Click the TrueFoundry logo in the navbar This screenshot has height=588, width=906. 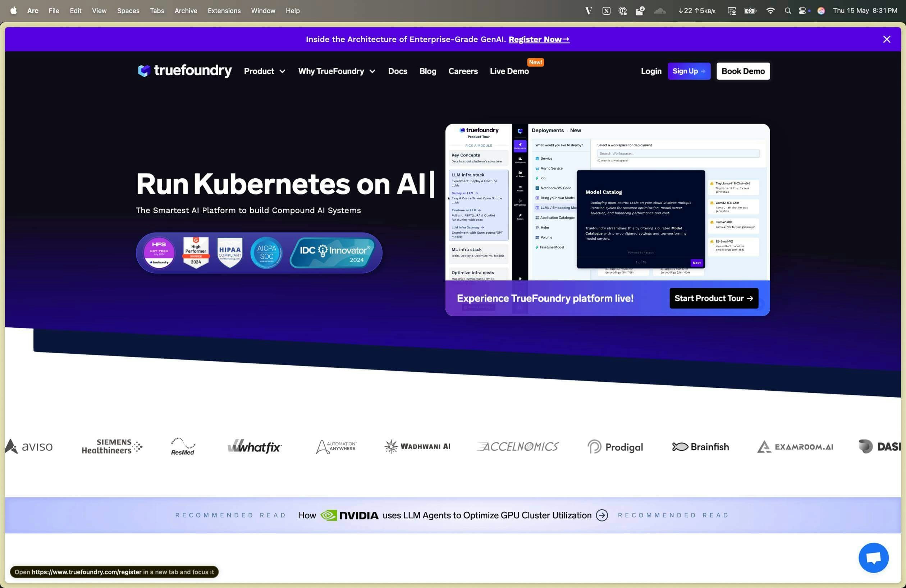(185, 71)
